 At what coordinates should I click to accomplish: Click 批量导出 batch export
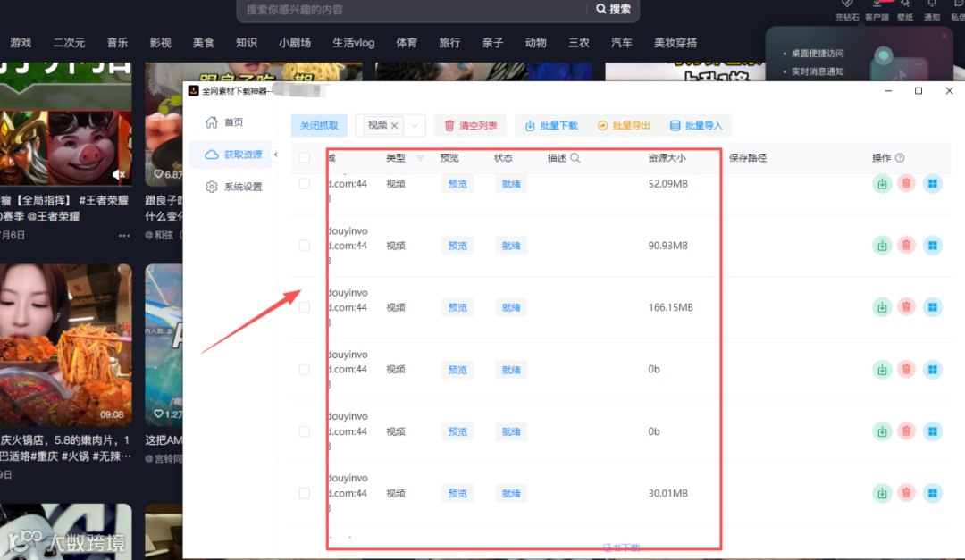624,126
